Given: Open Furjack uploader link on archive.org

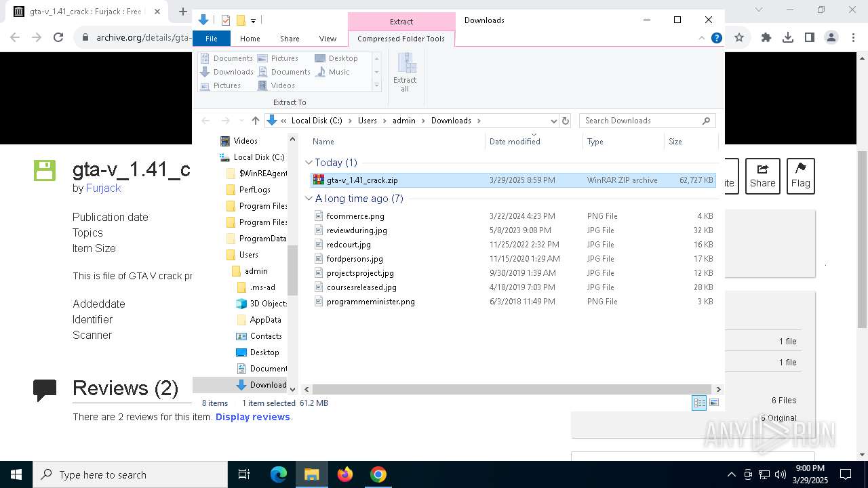Looking at the screenshot, I should [103, 188].
